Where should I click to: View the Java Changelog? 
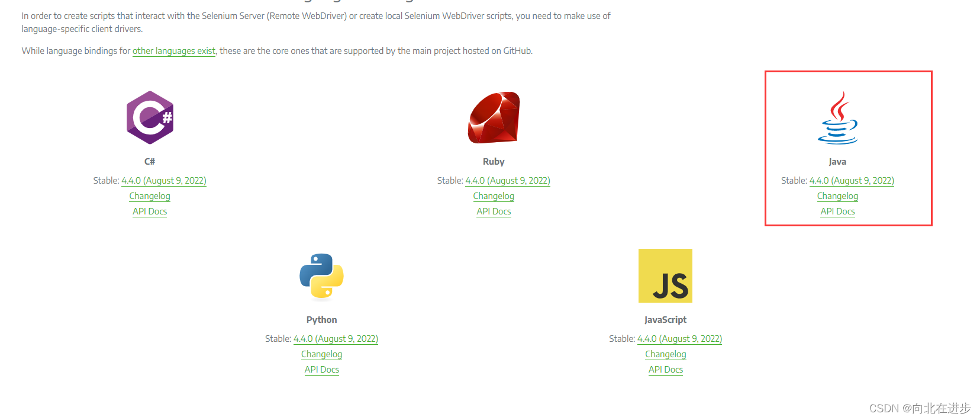coord(837,196)
